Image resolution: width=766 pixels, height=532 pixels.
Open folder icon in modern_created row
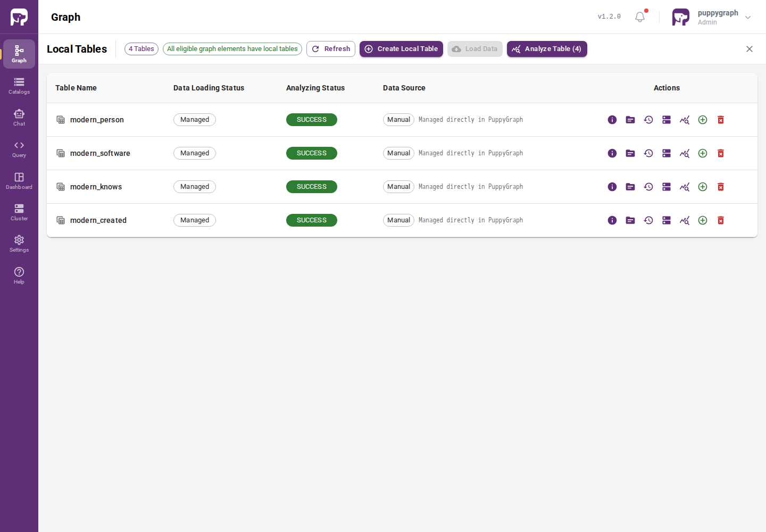point(630,220)
